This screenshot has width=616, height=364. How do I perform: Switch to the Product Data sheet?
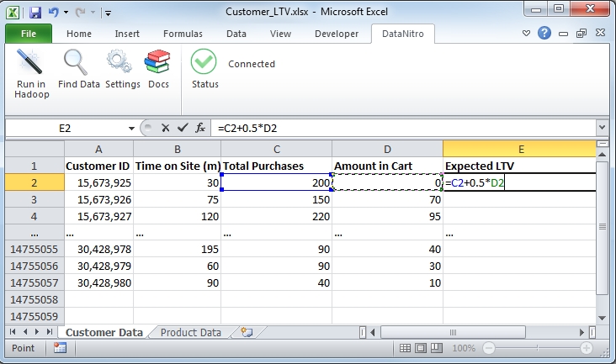(x=190, y=333)
